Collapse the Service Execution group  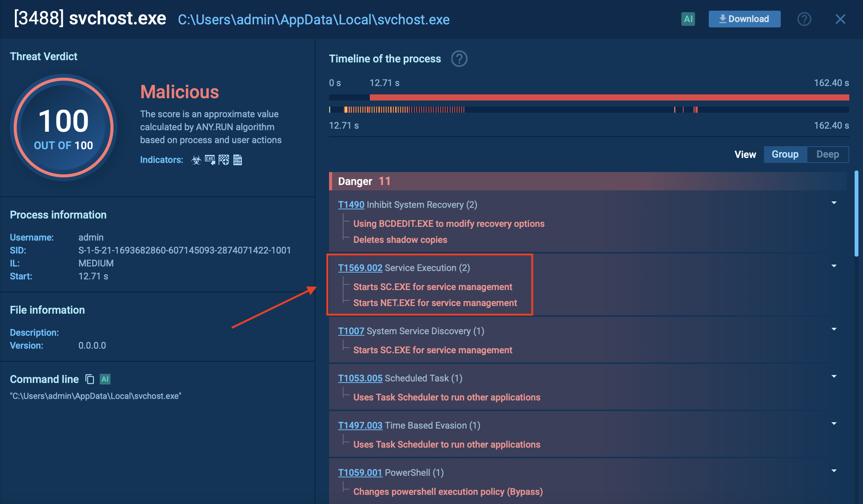click(834, 266)
